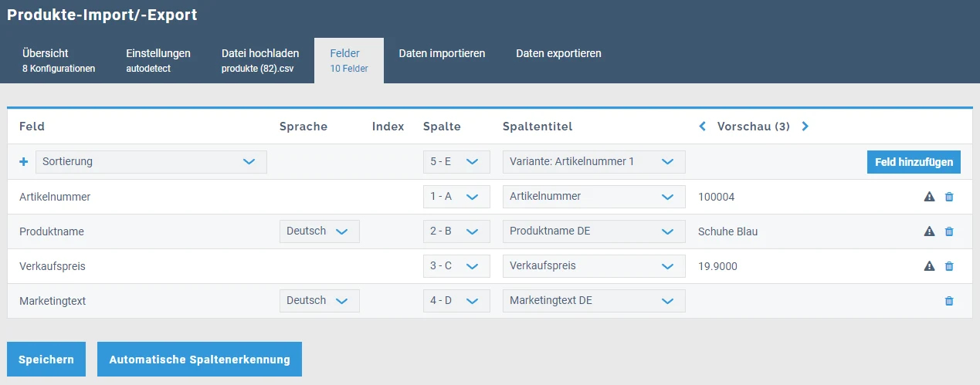Image resolution: width=980 pixels, height=385 pixels.
Task: Expand the Marketingtext DE column title dropdown
Action: coord(593,301)
